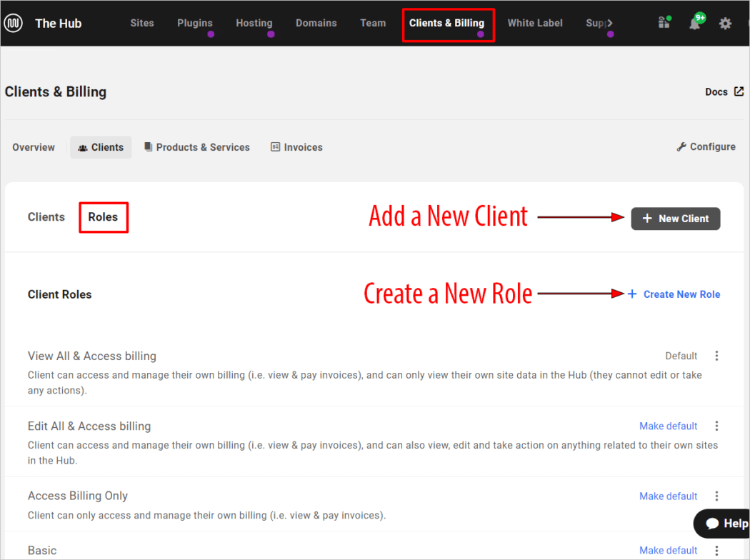
Task: Open options menu for Access Billing Only
Action: click(x=716, y=496)
